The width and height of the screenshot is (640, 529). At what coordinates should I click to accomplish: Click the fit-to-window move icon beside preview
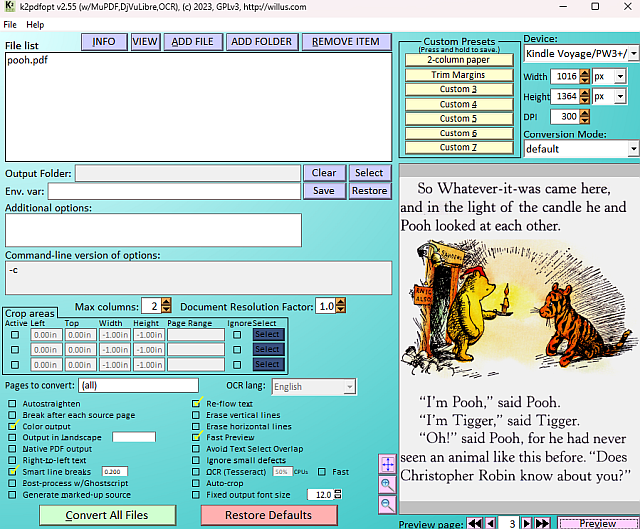(x=387, y=464)
